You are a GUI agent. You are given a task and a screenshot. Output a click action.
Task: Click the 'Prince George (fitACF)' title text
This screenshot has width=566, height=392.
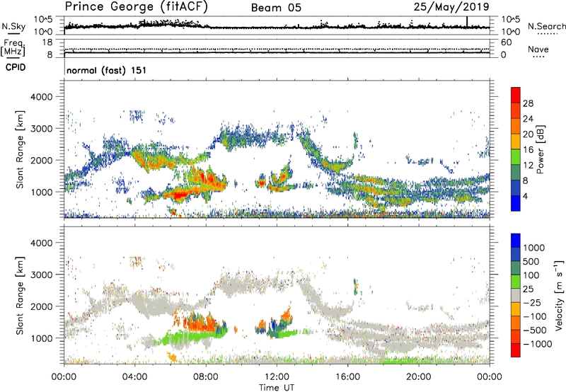point(136,6)
